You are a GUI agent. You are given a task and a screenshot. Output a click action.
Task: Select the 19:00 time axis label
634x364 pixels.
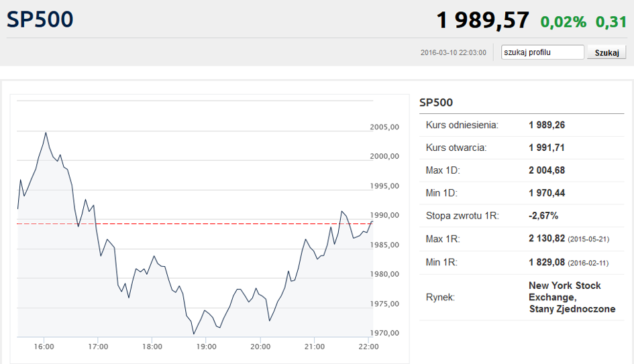click(x=206, y=347)
